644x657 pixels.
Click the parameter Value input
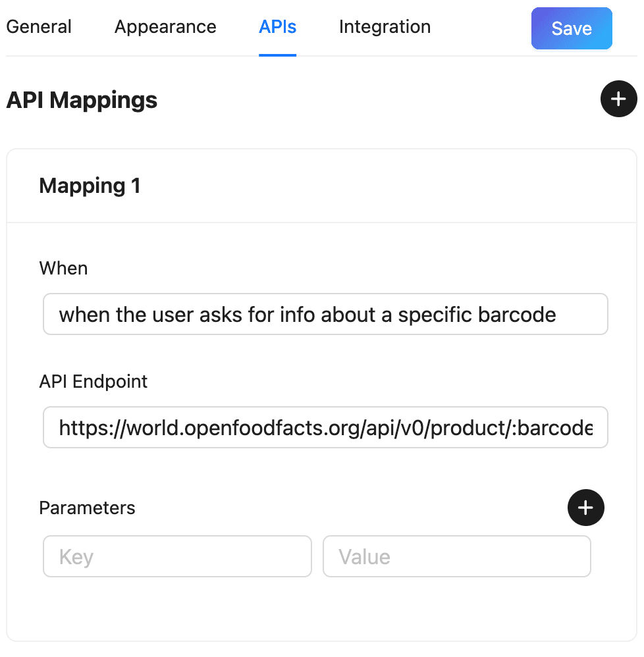point(456,557)
